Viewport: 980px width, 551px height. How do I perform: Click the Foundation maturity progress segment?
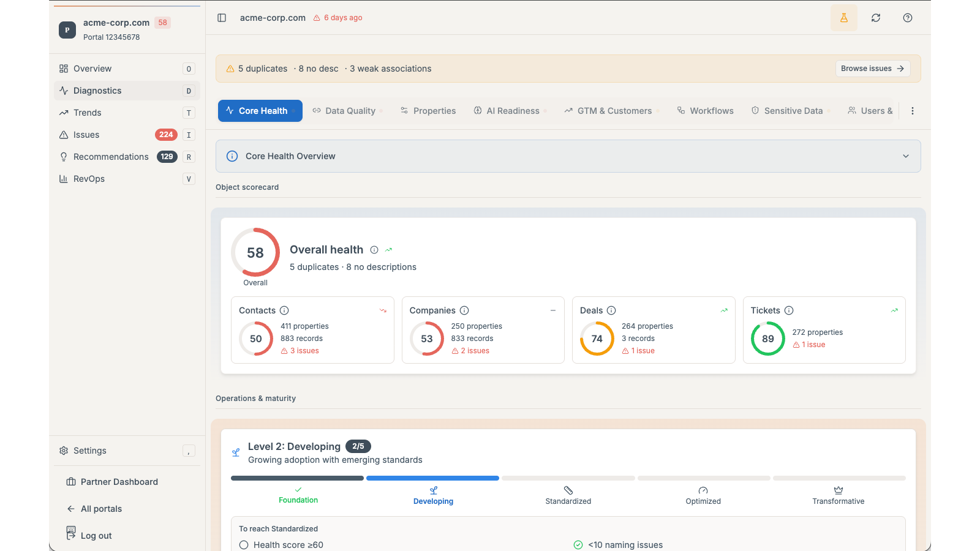(x=297, y=478)
